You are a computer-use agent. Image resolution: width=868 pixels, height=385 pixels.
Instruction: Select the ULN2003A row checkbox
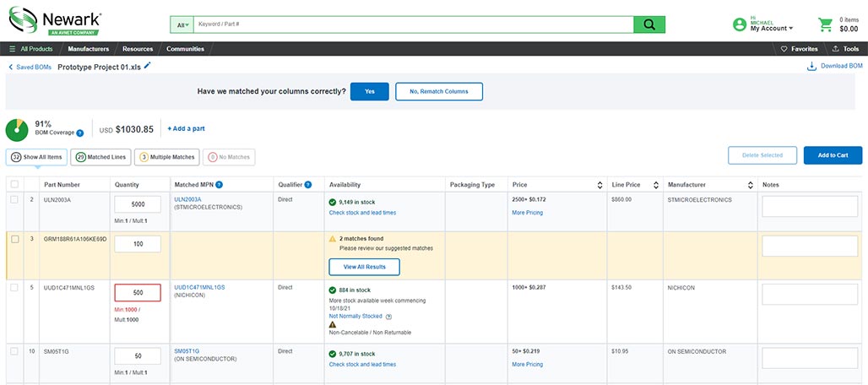click(x=14, y=200)
